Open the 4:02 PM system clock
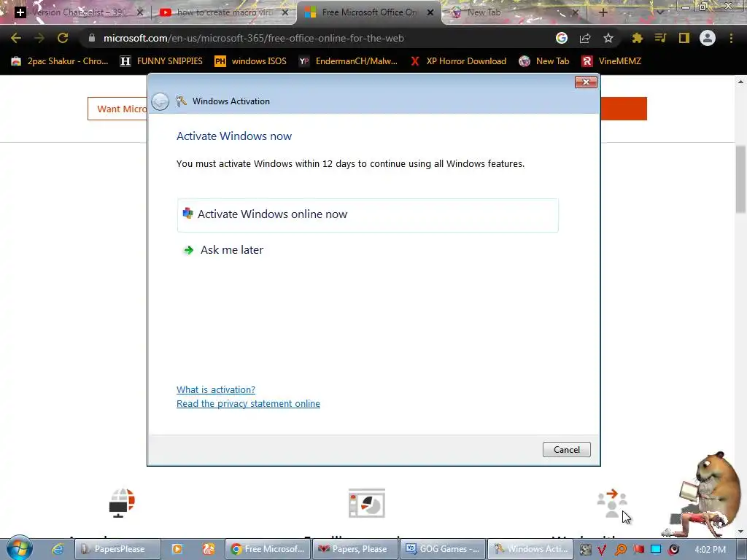Image resolution: width=747 pixels, height=560 pixels. point(711,550)
